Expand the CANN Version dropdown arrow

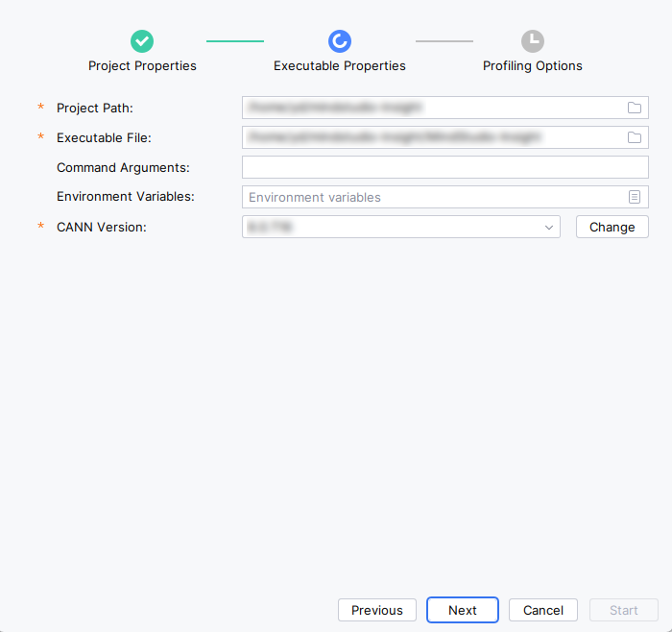(x=549, y=228)
